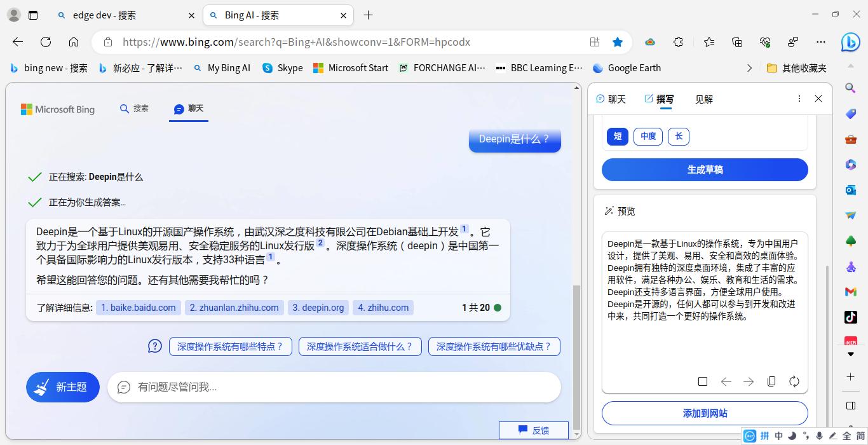Copy the preview draft text
The width and height of the screenshot is (868, 445).
coord(771,381)
